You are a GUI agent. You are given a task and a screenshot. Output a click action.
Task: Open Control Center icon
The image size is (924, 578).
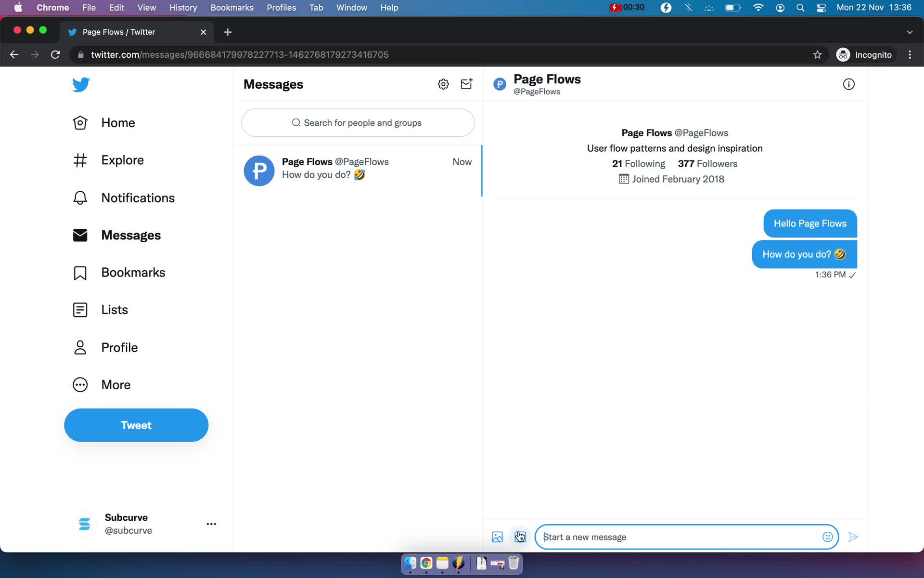click(821, 8)
